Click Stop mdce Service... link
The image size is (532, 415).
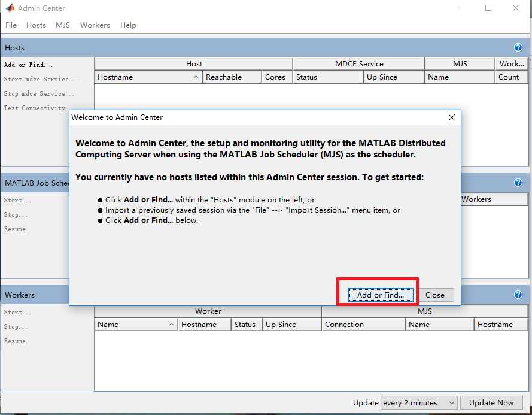coord(39,94)
